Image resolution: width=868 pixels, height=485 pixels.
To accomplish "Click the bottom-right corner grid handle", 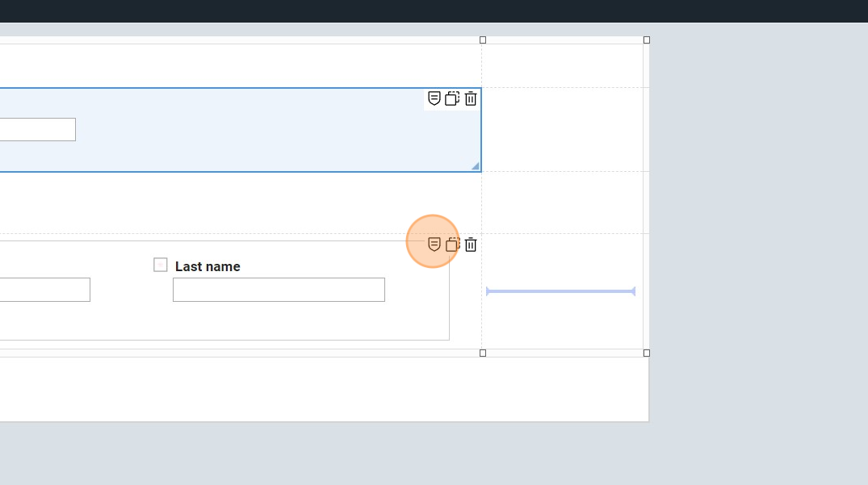I will click(647, 353).
